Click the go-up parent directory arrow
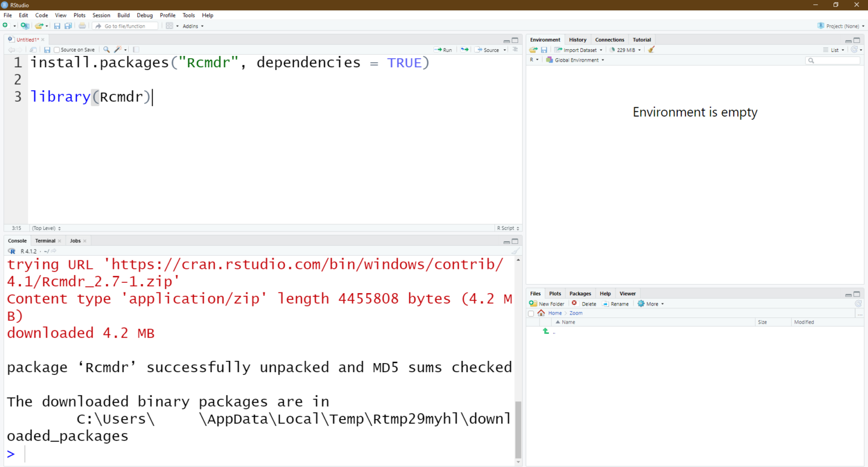Screen dimensions: 868x467 (546, 331)
